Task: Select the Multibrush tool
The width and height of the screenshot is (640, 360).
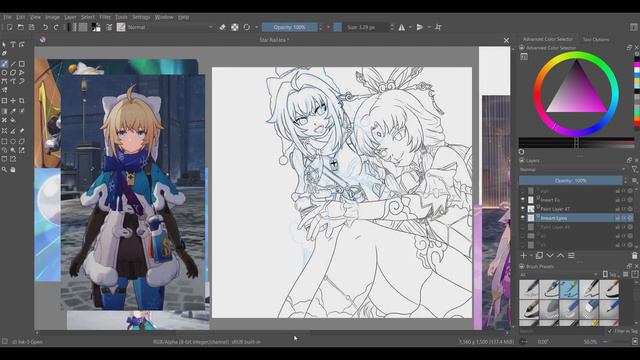Action: tap(4, 90)
